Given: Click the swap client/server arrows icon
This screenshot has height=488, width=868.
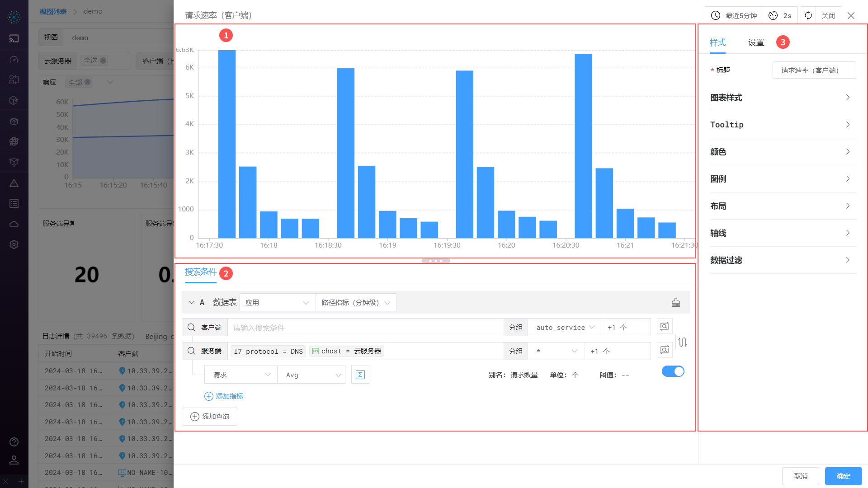Looking at the screenshot, I should pyautogui.click(x=682, y=342).
